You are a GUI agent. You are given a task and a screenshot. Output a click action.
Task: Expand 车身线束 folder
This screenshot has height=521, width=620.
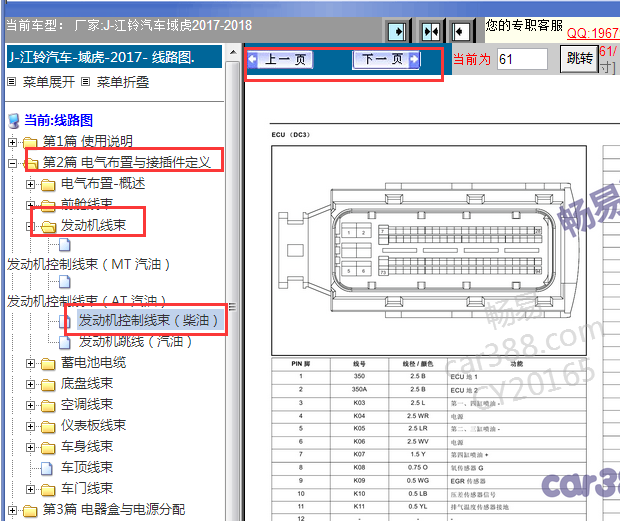[x=30, y=447]
